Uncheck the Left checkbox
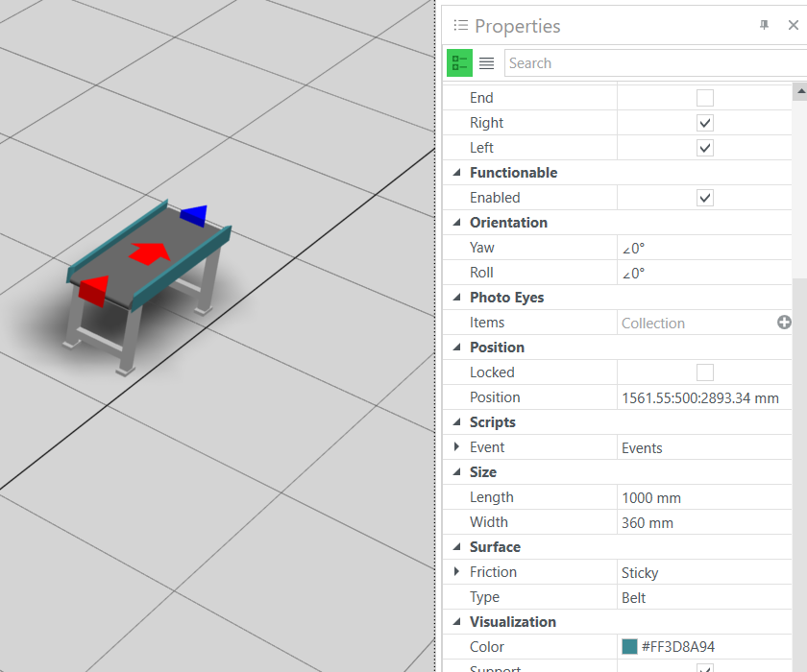Screen dimensions: 807x672 [704, 148]
